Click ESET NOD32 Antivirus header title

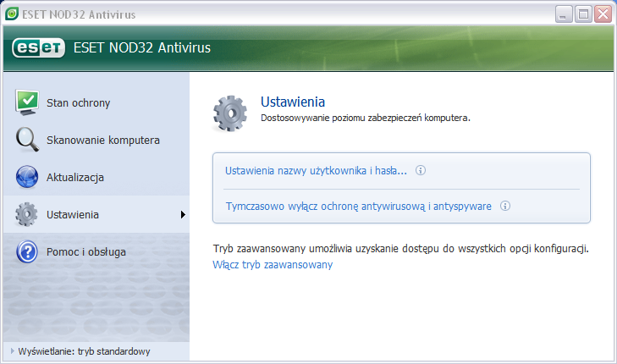pos(142,47)
